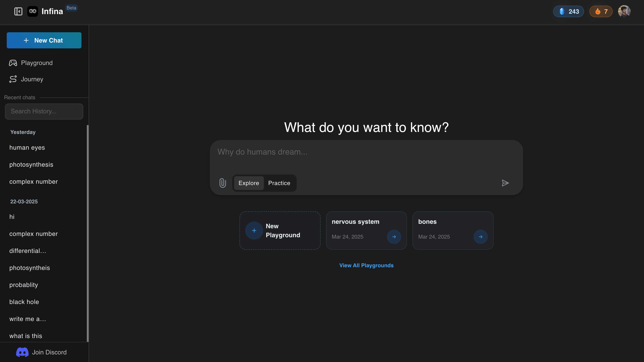Click the plus circle on New Playground card

254,231
